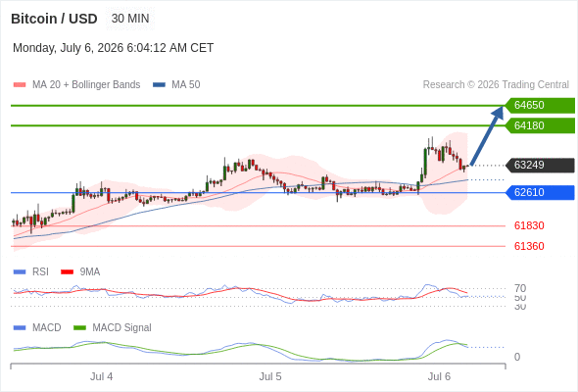This screenshot has width=578, height=392.
Task: Click the Jul 6 date axis label
Action: (x=439, y=377)
